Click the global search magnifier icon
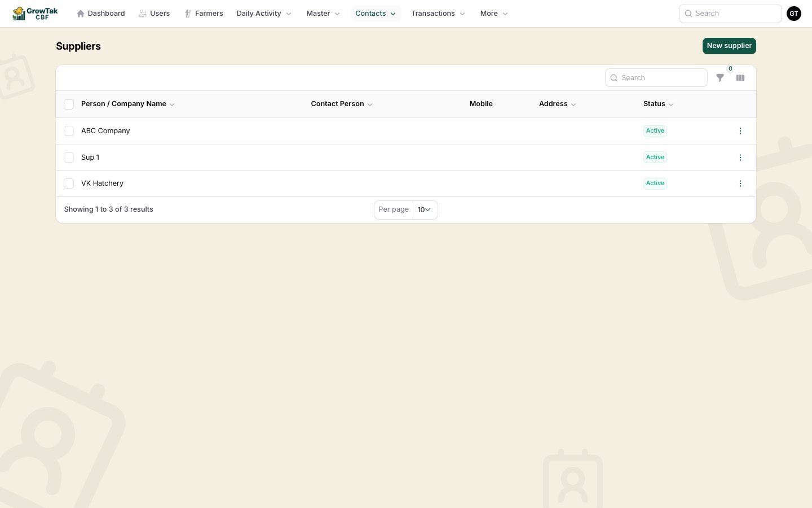 click(x=689, y=14)
